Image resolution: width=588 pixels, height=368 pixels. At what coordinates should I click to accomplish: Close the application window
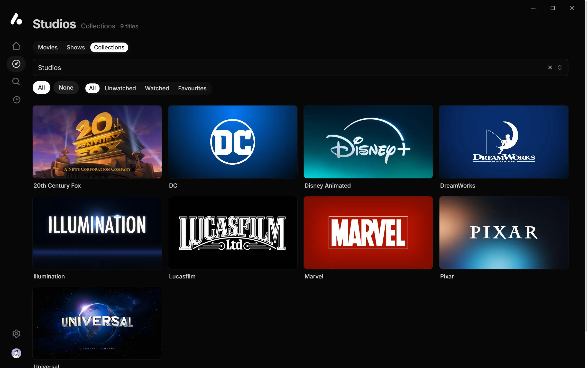(572, 8)
